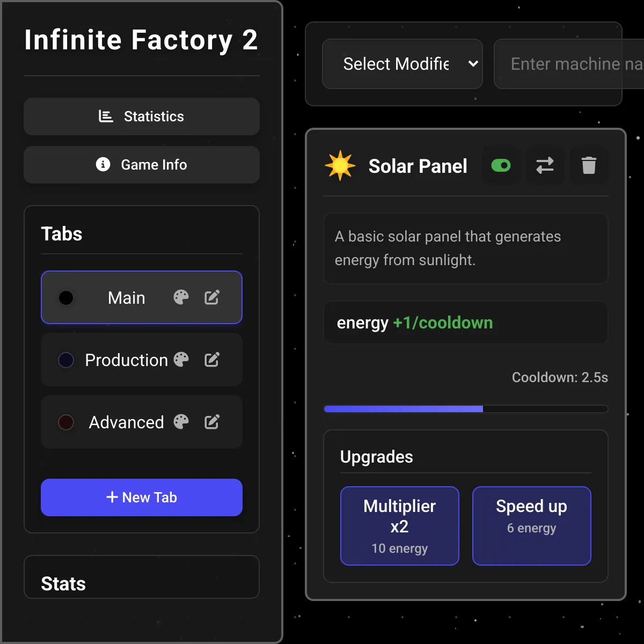
Task: Click the Enter machine name input field
Action: tap(569, 64)
